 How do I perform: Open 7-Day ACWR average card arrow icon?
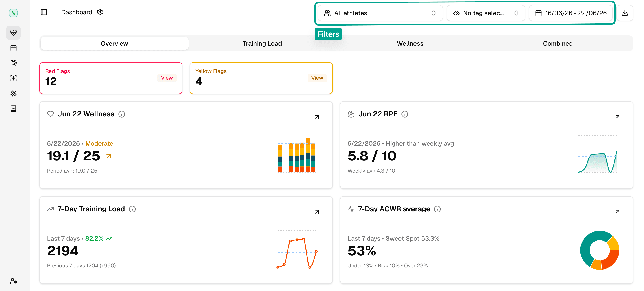coord(617,212)
